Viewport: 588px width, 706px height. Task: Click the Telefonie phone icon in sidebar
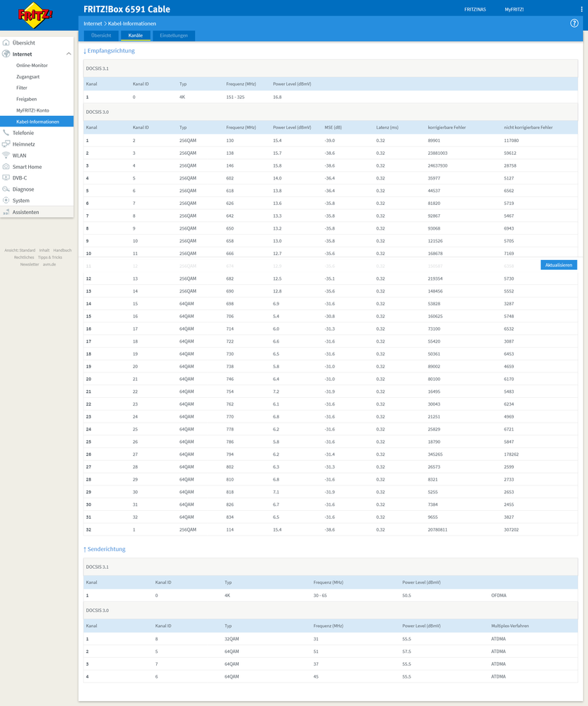(6, 133)
